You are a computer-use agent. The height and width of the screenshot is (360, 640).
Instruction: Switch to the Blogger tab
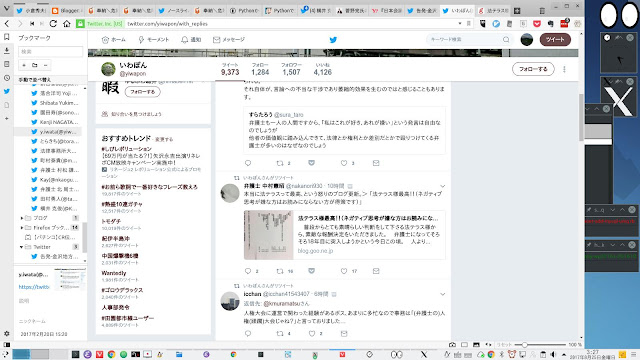coord(67,11)
